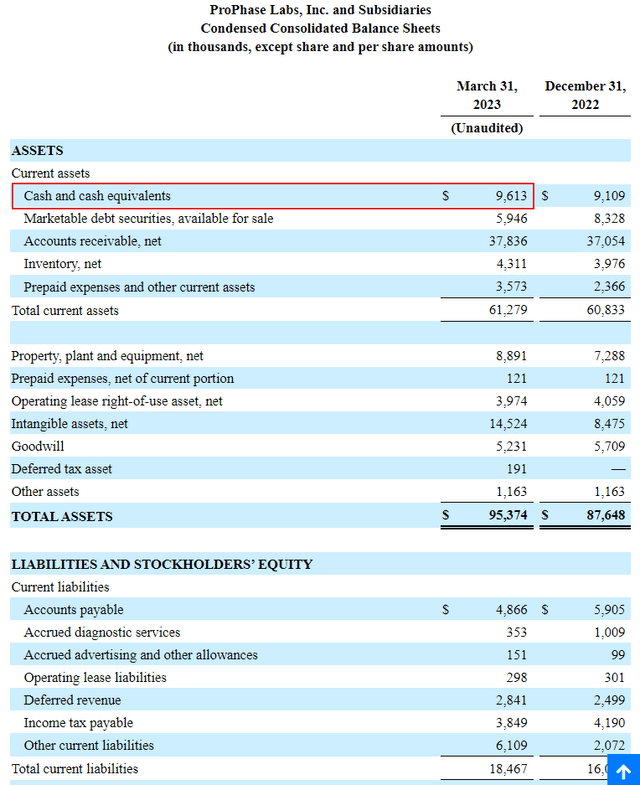Click the 3,849 income tax payable value
Image resolution: width=640 pixels, height=785 pixels.
[511, 723]
